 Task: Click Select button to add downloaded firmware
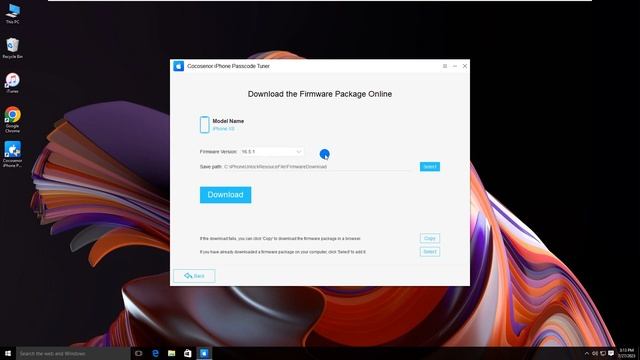429,251
